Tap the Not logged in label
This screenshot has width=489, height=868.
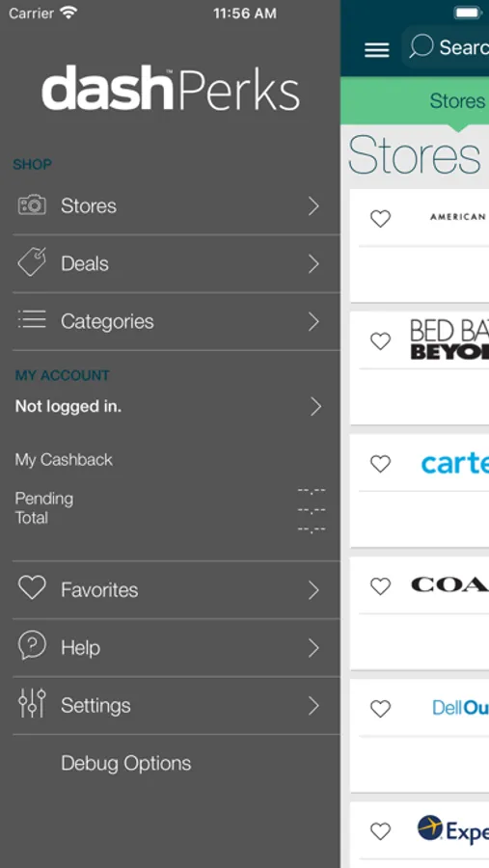(x=68, y=407)
